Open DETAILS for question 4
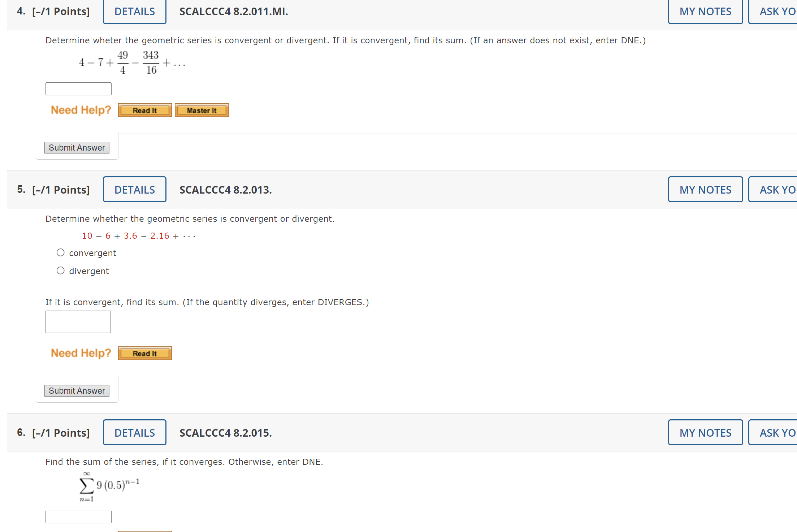Screen dimensions: 797x532 click(134, 12)
